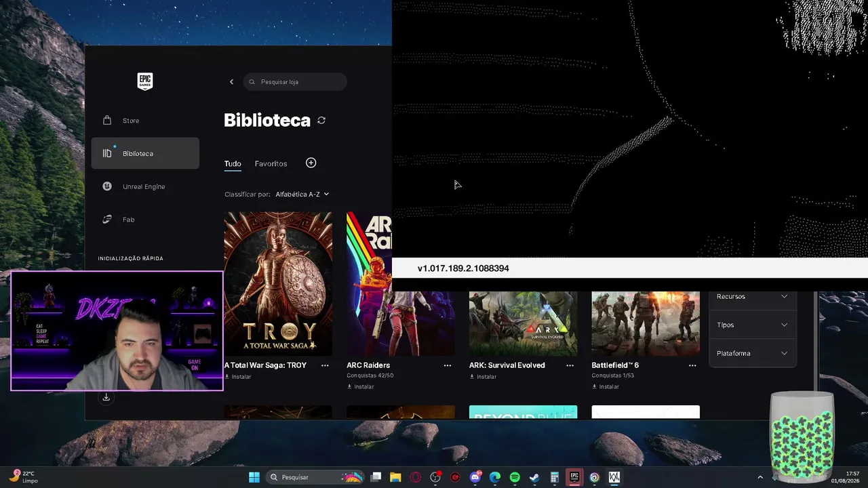Click Instalar under ARC Raiders
The image size is (868, 488).
(x=361, y=387)
